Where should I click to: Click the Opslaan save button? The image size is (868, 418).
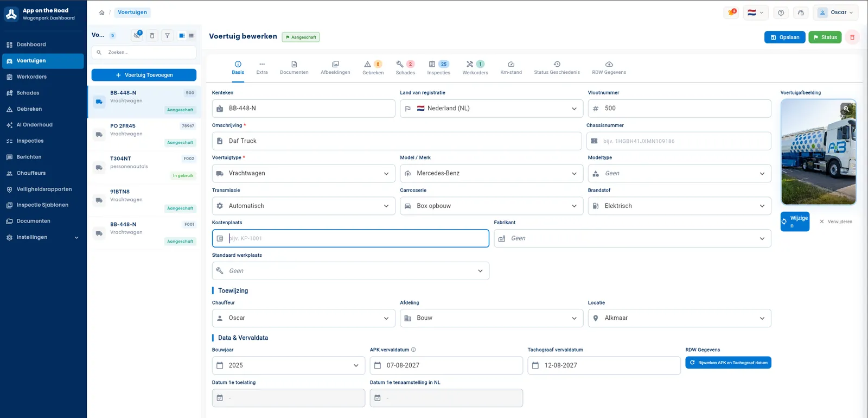click(x=784, y=37)
